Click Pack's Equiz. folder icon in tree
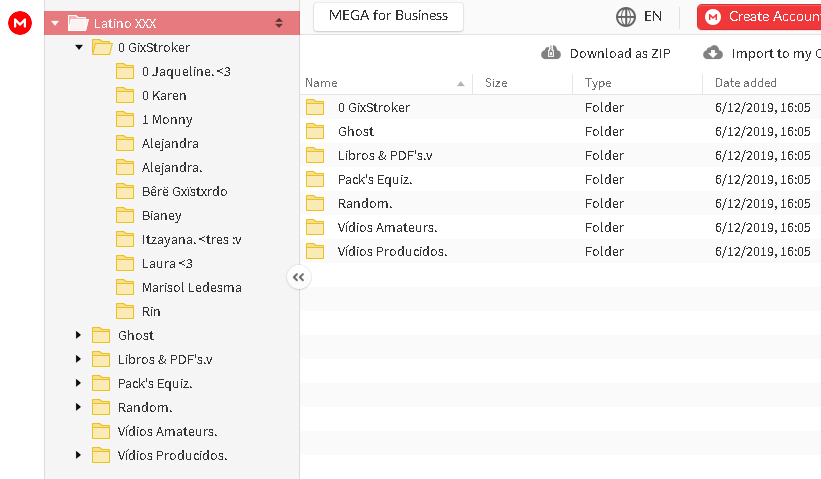 pyautogui.click(x=101, y=383)
